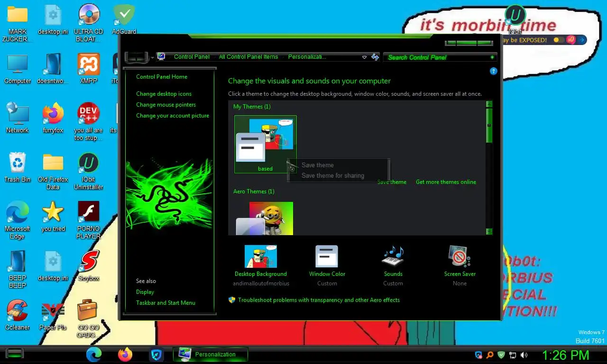Open Old Firefox Data folder

53,171
